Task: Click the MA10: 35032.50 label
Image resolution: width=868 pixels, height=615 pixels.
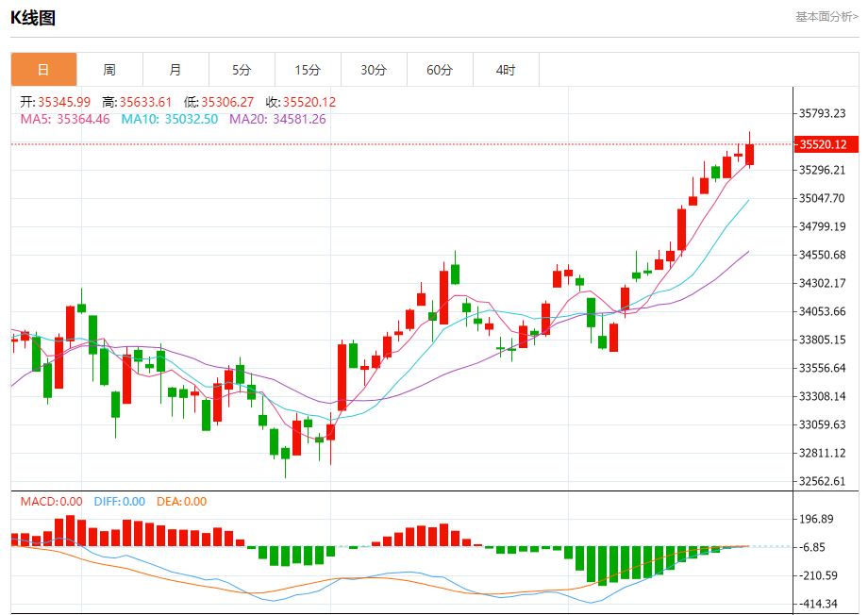Action: pos(170,119)
